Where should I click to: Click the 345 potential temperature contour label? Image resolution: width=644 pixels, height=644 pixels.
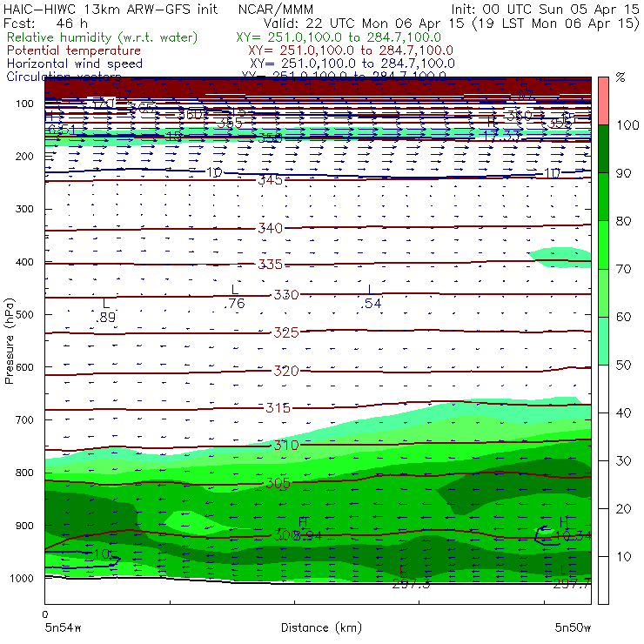(x=271, y=180)
